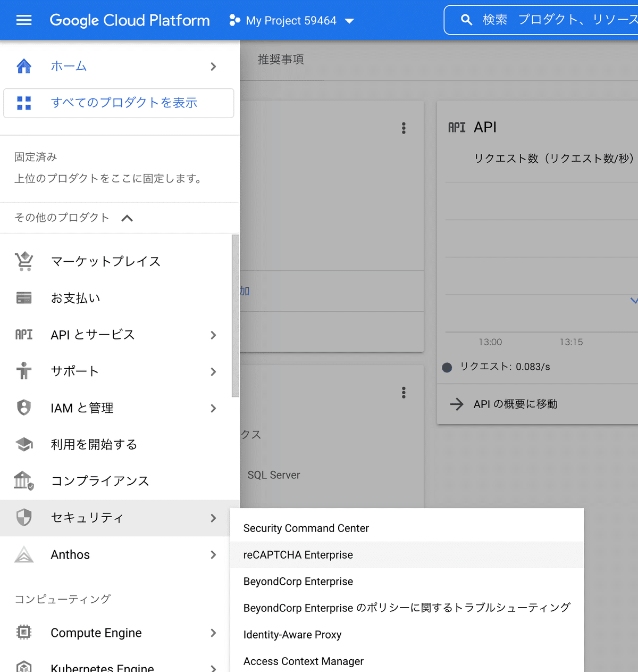Click the project hexagon dots icon

(234, 20)
